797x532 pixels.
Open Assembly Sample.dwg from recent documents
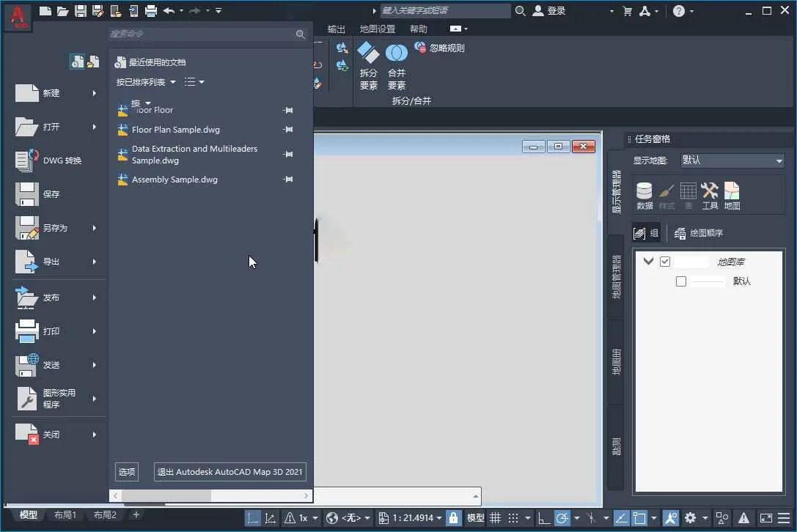tap(175, 180)
